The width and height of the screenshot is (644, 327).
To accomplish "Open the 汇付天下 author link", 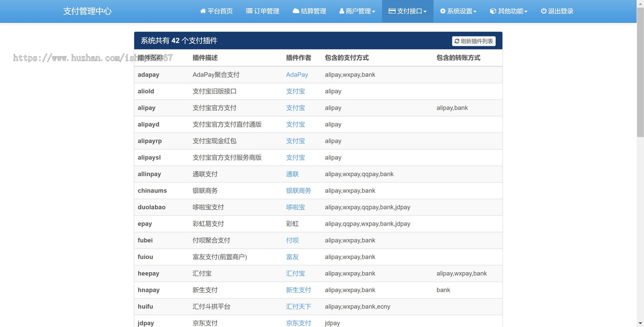I will coord(298,307).
